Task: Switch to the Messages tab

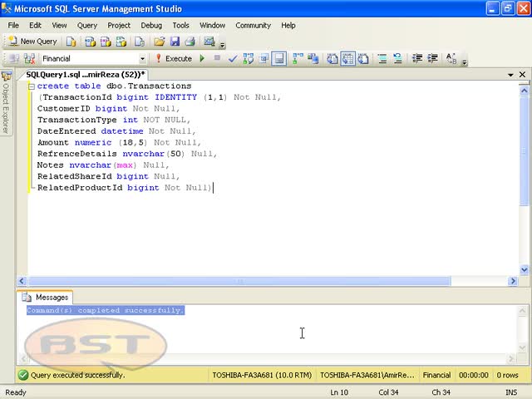Action: pos(46,298)
